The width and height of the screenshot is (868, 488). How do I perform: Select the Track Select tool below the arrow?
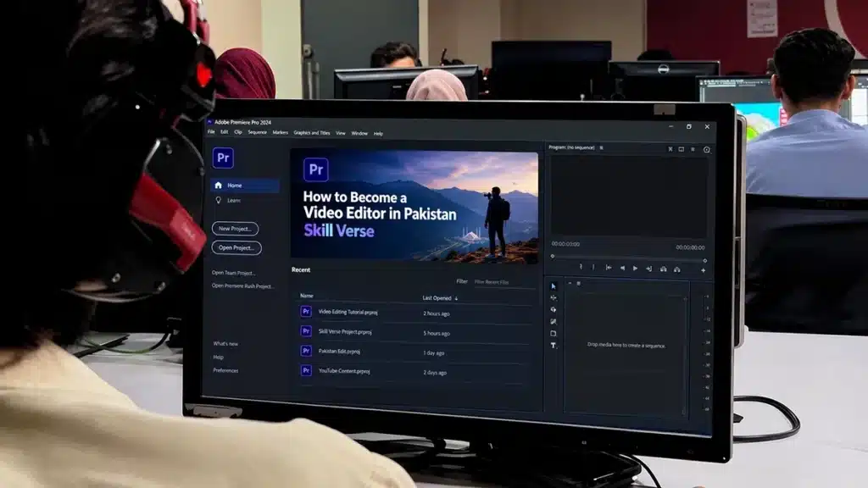click(553, 297)
